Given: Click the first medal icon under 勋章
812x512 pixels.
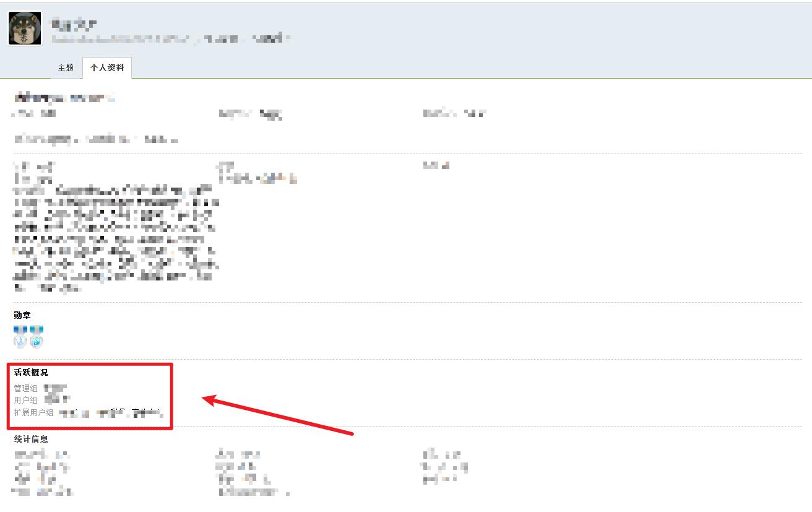Looking at the screenshot, I should 20,336.
